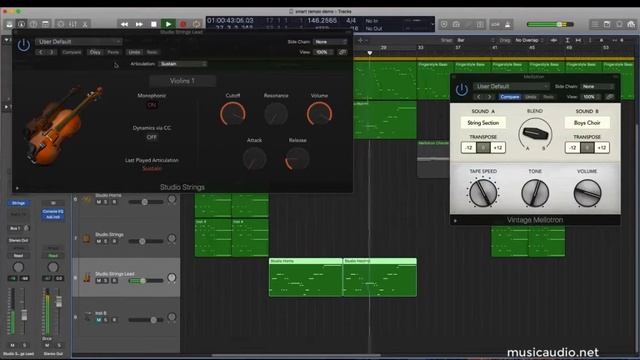
Task: Open the Mellotron User Default preset menu
Action: pyautogui.click(x=511, y=87)
